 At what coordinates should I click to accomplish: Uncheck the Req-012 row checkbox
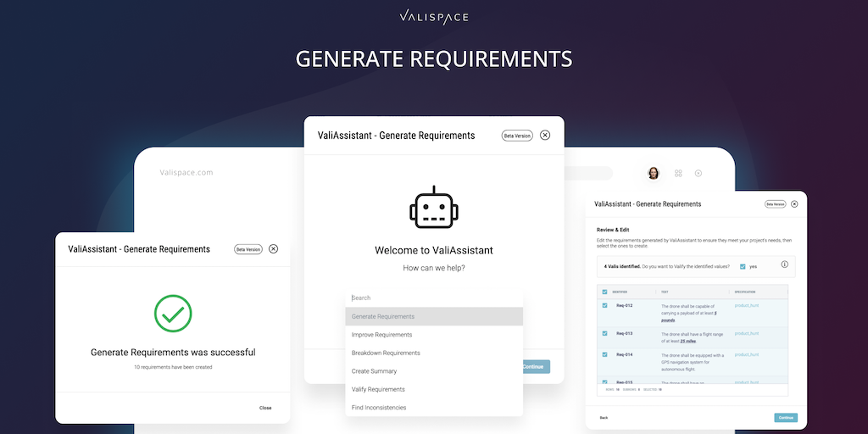click(604, 305)
